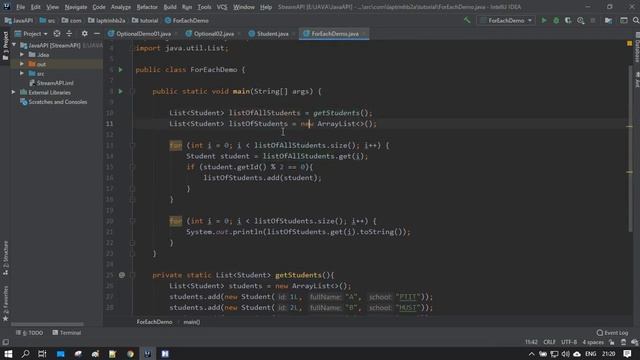The height and width of the screenshot is (360, 640).
Task: Click run gutter arrow beside main method
Action: (120, 91)
